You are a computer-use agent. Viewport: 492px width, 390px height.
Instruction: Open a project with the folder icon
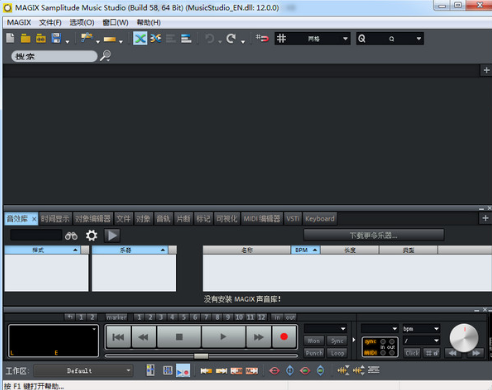(25, 38)
